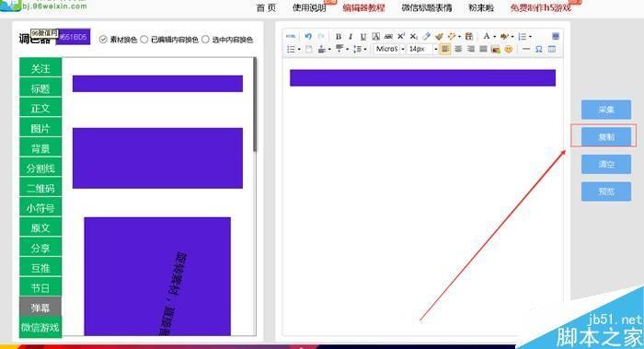Switch to the 图片 material tab
644x349 pixels.
tap(40, 128)
